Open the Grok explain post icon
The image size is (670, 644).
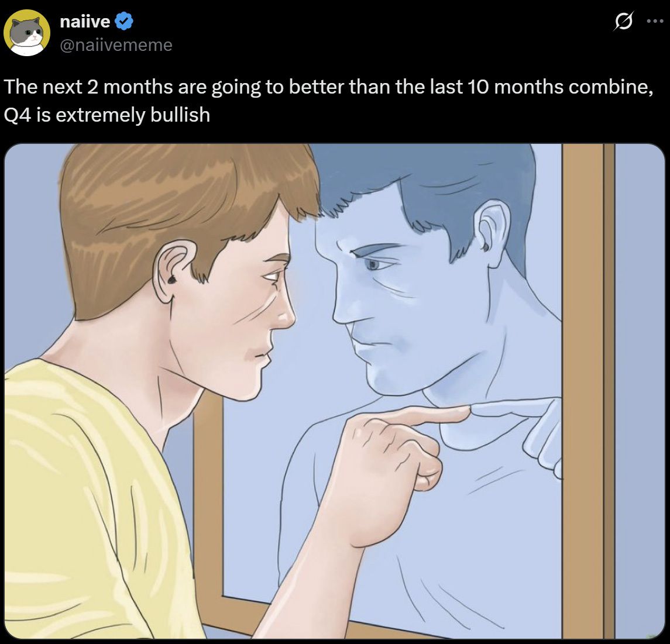(623, 23)
